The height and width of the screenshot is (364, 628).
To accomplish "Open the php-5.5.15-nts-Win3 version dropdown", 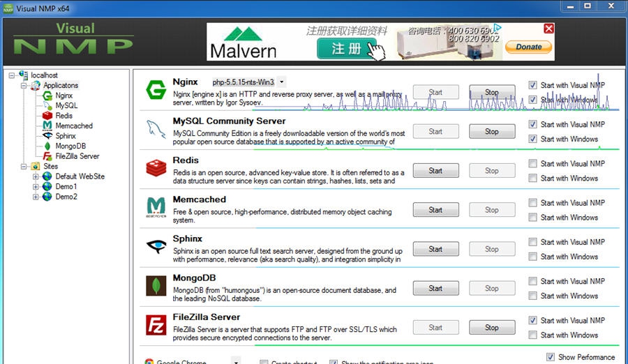I will 282,82.
